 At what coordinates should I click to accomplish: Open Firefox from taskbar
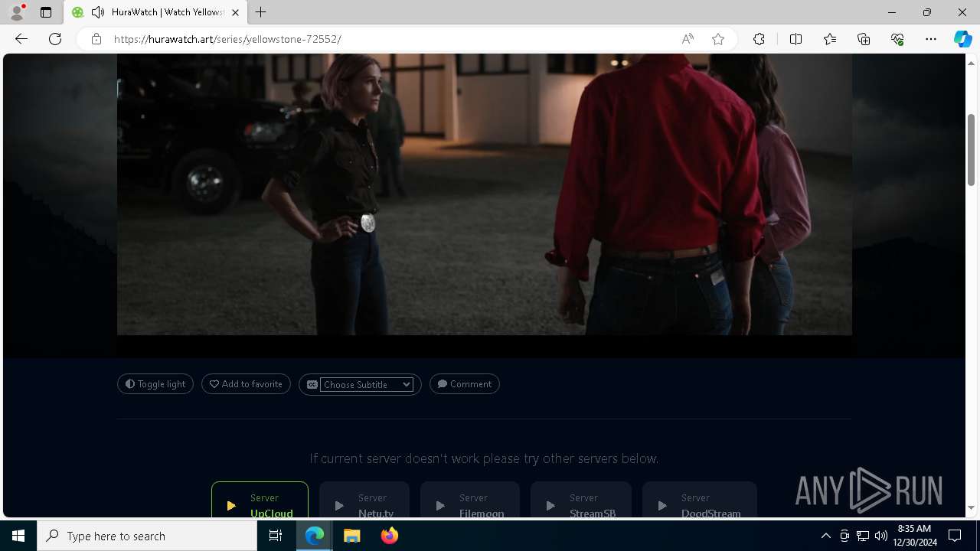coord(390,536)
